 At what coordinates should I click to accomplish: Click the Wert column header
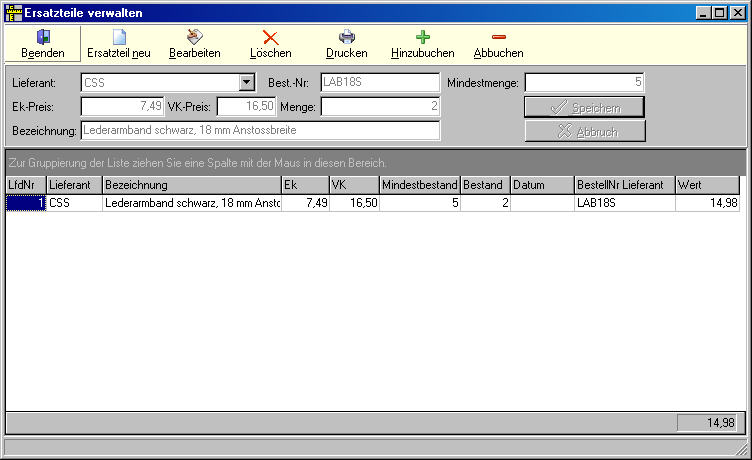[706, 185]
